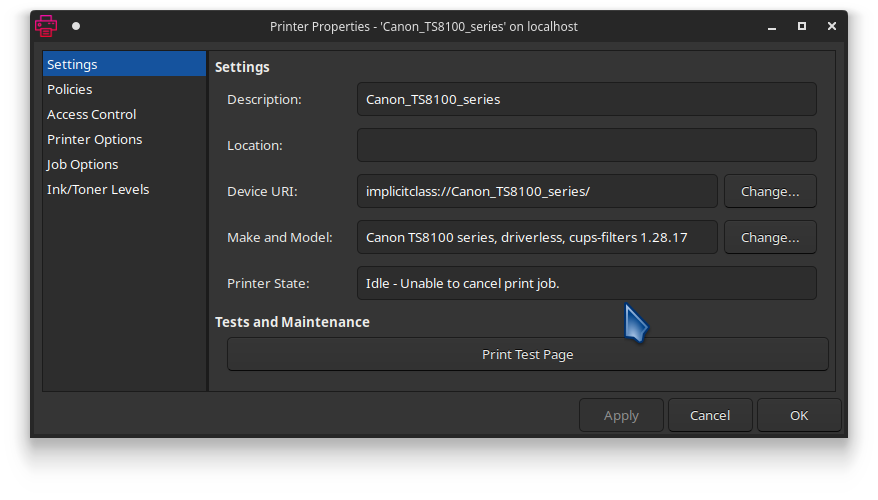The height and width of the screenshot is (500, 878).
Task: Click the Cancel button
Action: [x=710, y=415]
